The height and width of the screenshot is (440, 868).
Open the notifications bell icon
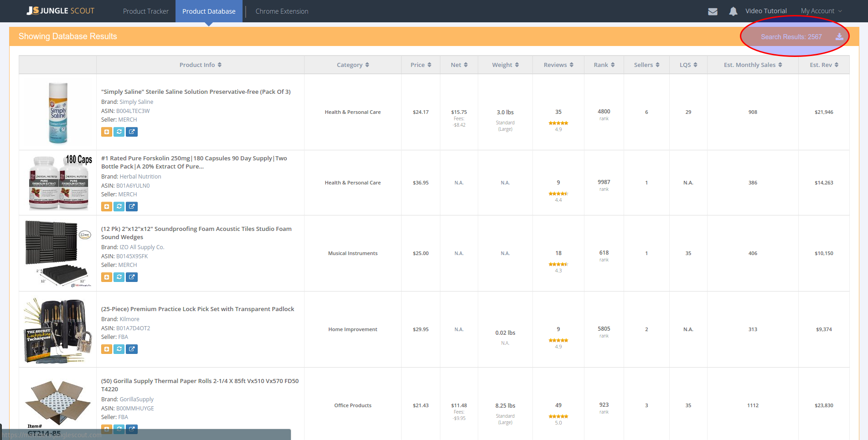click(733, 11)
